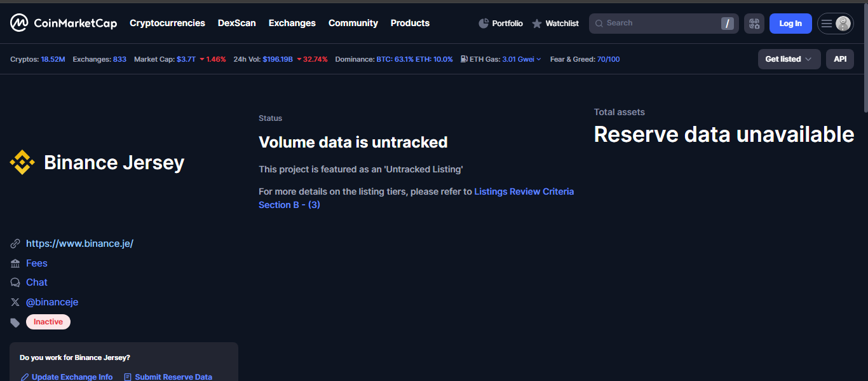Click the page vertical scrollbar
The width and height of the screenshot is (868, 381).
coord(864,57)
